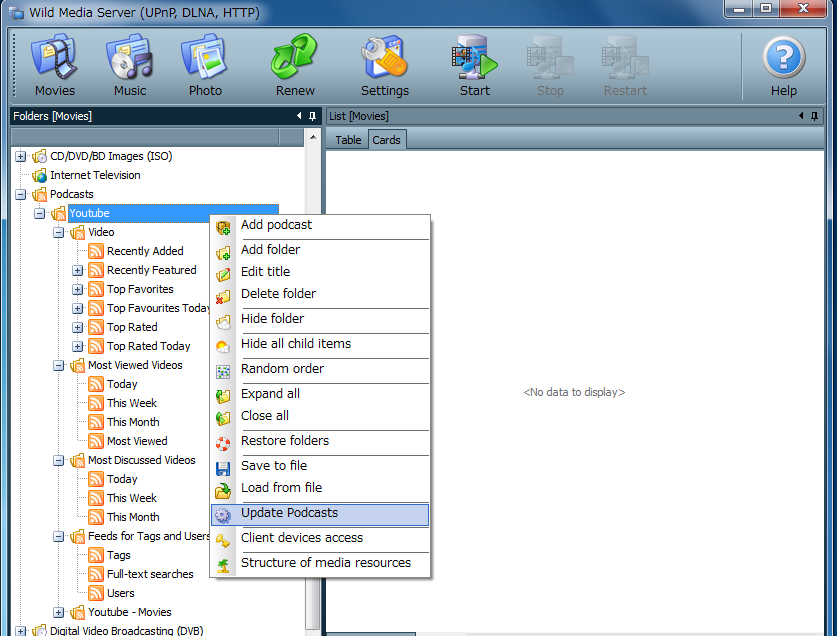Collapse the Youtube tree node
Viewport: 837px width, 636px height.
(x=40, y=214)
